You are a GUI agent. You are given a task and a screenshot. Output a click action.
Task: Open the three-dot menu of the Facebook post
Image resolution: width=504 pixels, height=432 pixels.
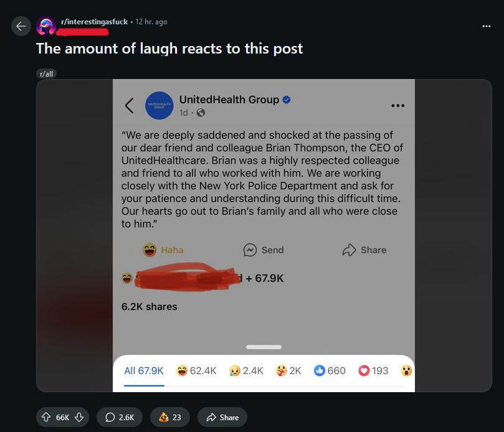[x=397, y=105]
